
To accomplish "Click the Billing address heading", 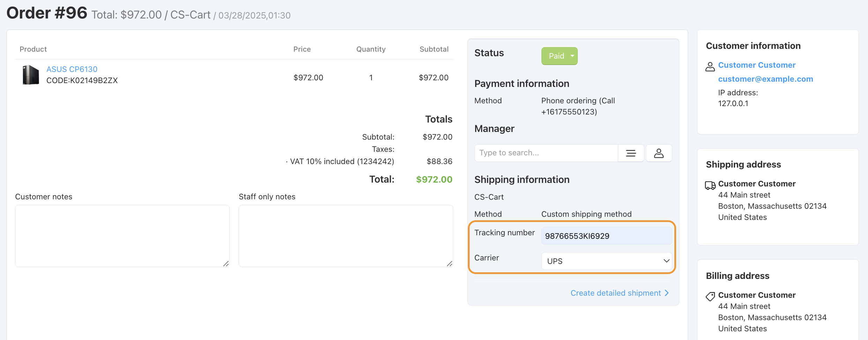I will 738,276.
